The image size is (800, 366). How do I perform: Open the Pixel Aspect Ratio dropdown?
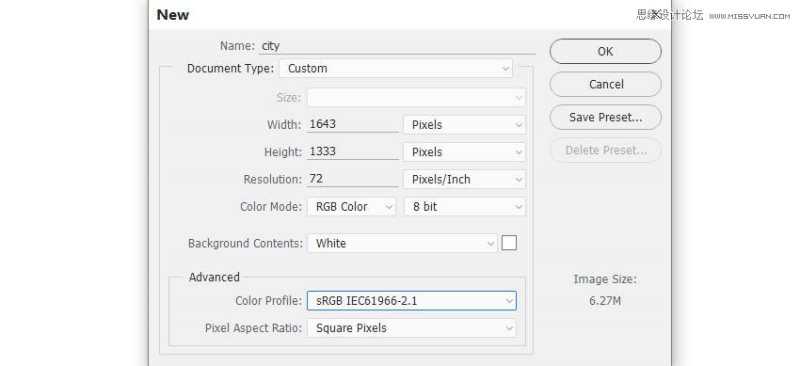click(412, 328)
